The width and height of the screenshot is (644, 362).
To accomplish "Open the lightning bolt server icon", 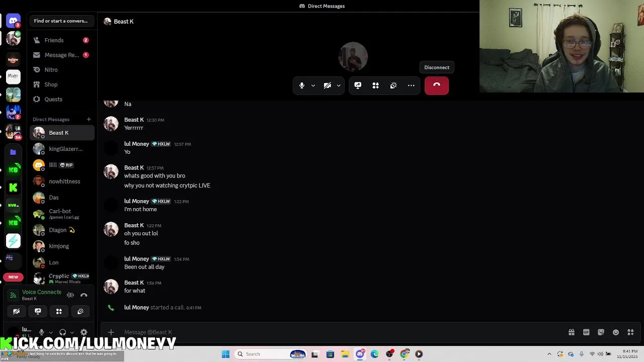I will [13, 241].
